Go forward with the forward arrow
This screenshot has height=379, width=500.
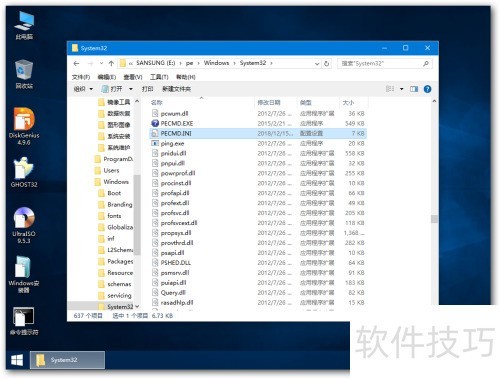click(x=90, y=63)
